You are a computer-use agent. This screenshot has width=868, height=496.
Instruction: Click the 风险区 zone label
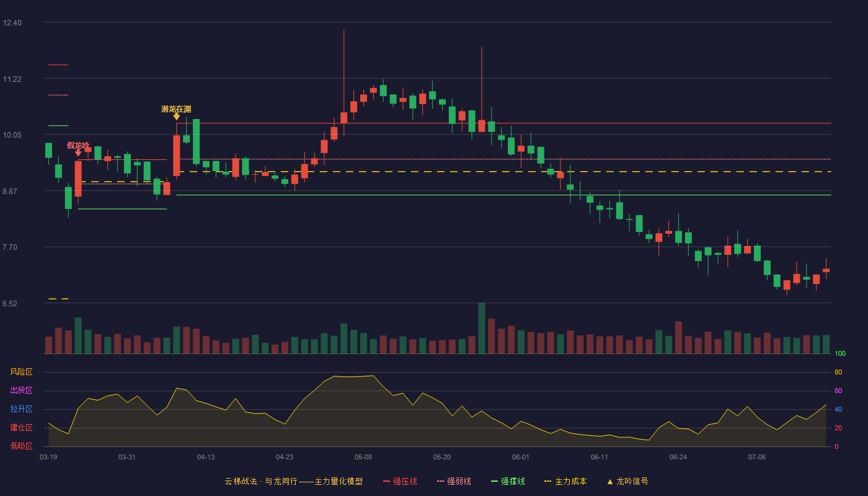point(21,372)
